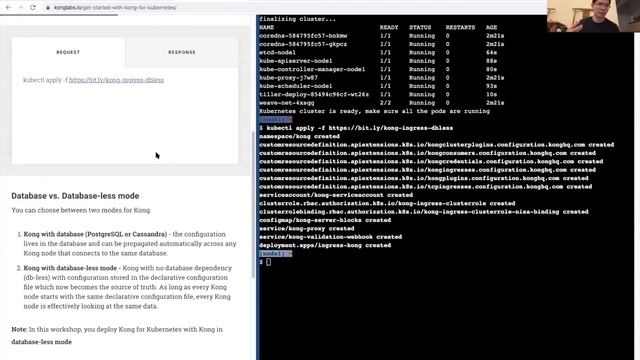This screenshot has height=360, width=640.
Task: Click the 'Database vs. Database-less mode' heading
Action: click(x=75, y=196)
